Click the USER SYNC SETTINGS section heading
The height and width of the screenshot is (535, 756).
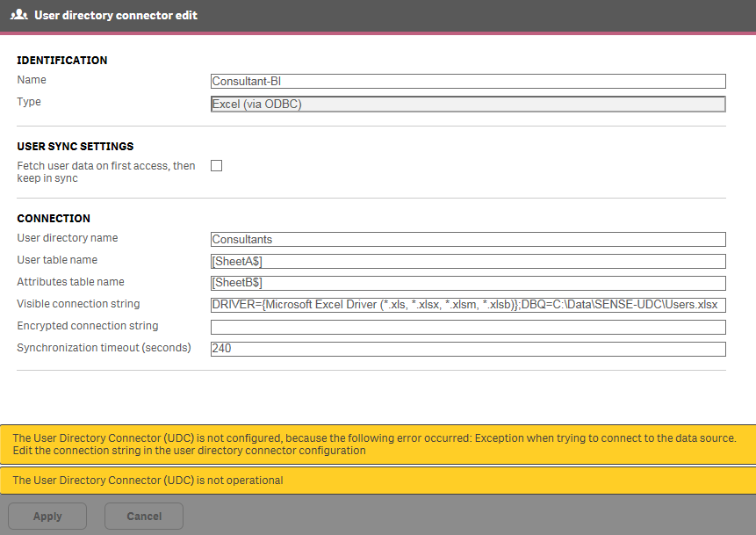click(75, 147)
